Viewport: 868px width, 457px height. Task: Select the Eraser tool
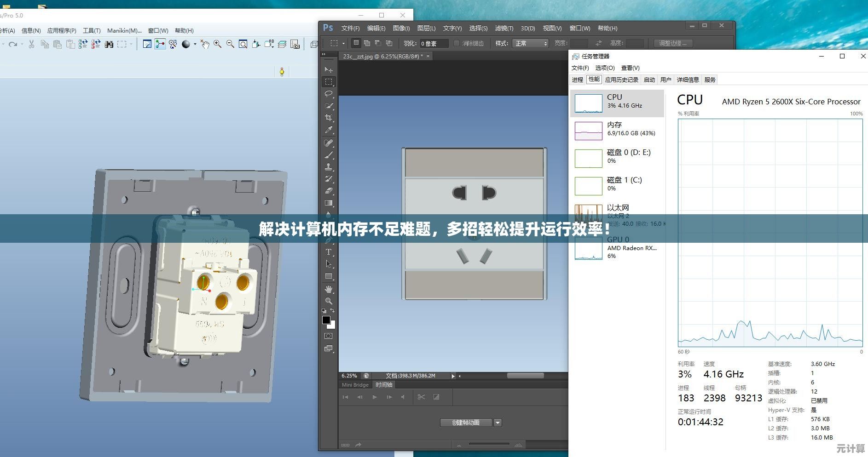pyautogui.click(x=329, y=191)
